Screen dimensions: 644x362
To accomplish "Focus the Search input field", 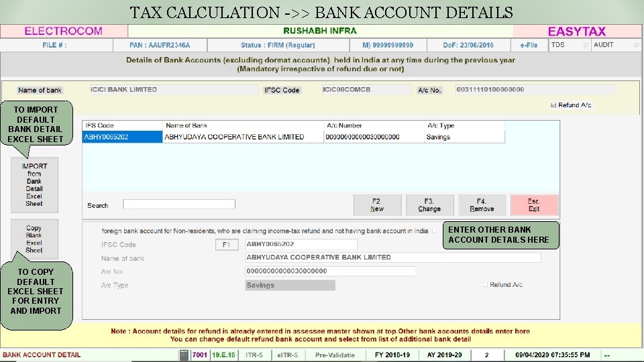I will tap(179, 204).
